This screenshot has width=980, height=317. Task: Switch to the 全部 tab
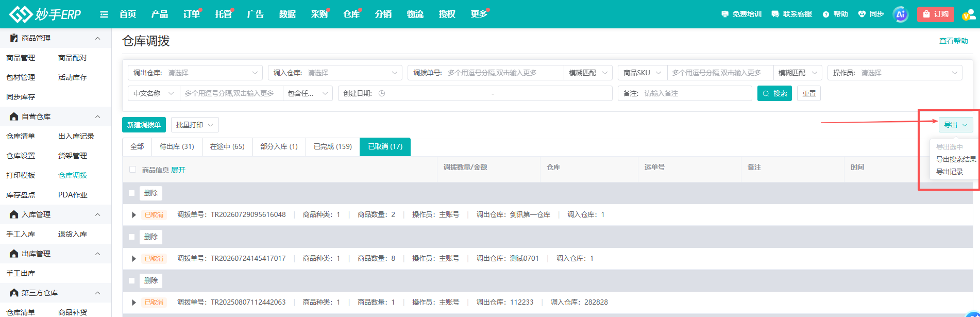[137, 146]
